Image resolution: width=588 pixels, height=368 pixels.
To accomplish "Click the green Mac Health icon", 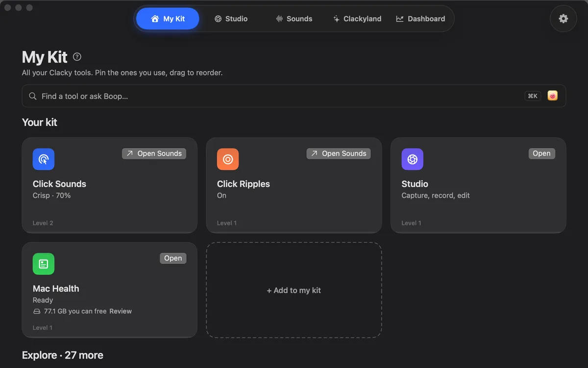I will [x=44, y=264].
